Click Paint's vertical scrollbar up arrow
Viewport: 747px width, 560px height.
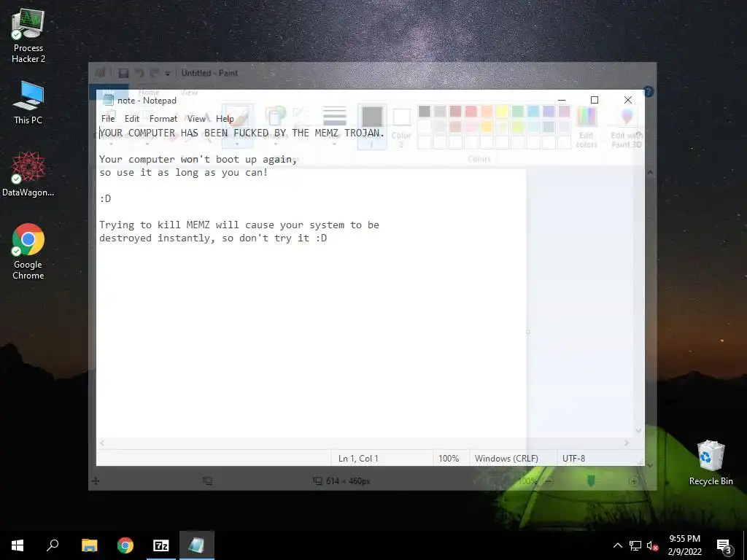tap(650, 172)
